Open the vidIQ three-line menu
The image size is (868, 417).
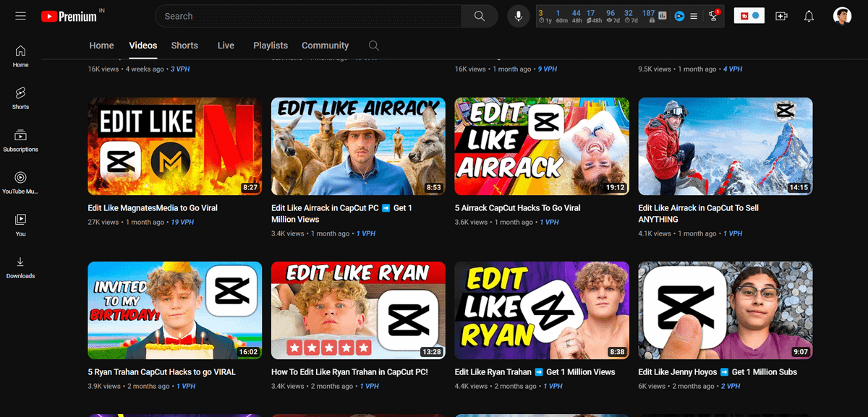click(694, 16)
